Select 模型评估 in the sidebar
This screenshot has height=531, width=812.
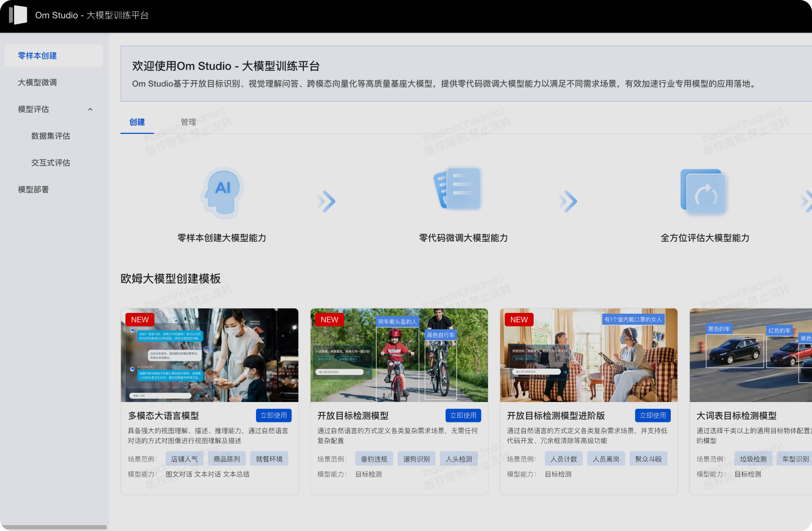(33, 109)
